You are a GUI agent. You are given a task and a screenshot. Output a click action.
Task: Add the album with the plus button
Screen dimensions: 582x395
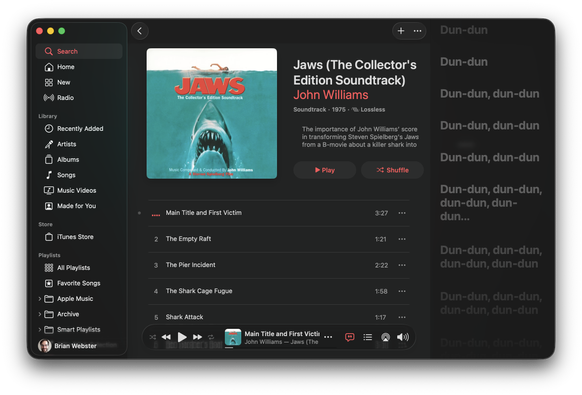(401, 31)
